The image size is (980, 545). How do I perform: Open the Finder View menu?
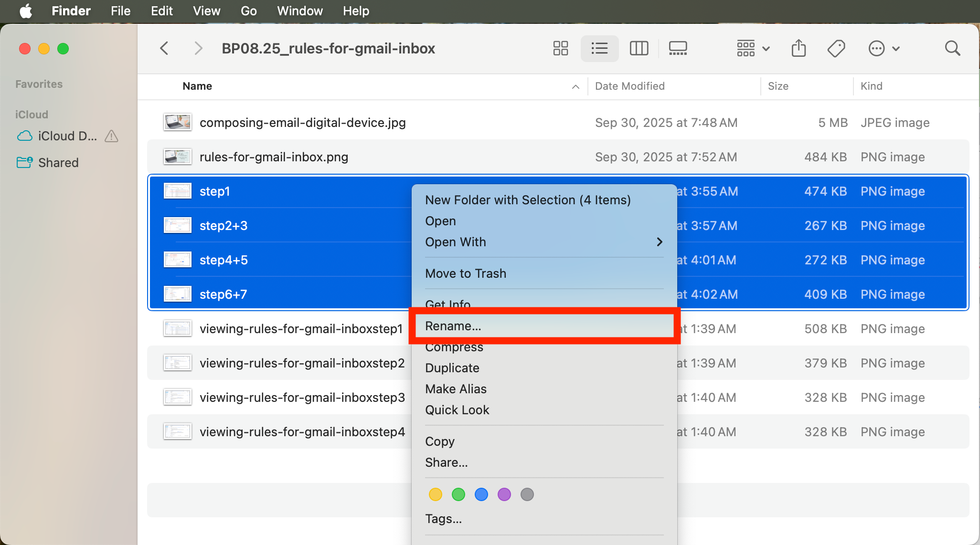click(206, 10)
